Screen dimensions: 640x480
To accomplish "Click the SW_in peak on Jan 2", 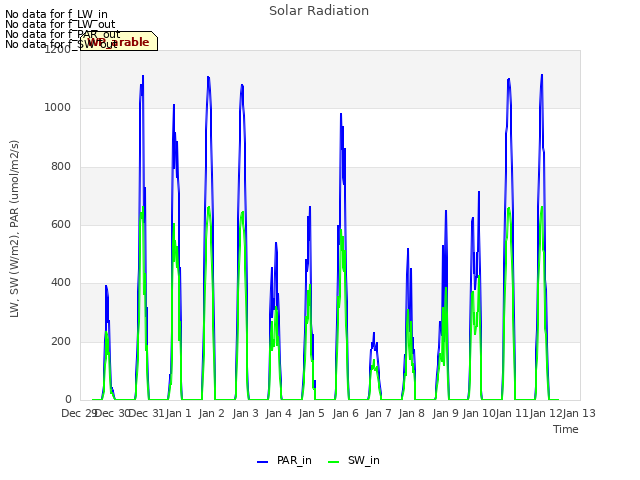I will click(x=209, y=207).
